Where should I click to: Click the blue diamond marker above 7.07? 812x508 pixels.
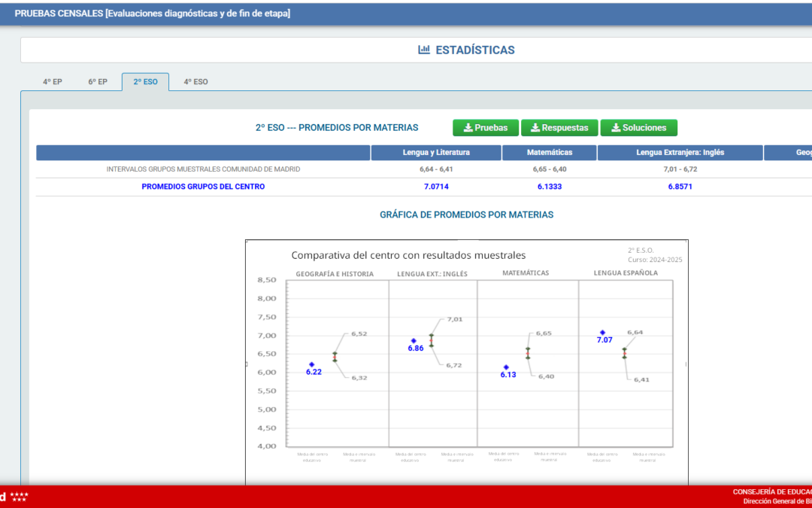602,333
